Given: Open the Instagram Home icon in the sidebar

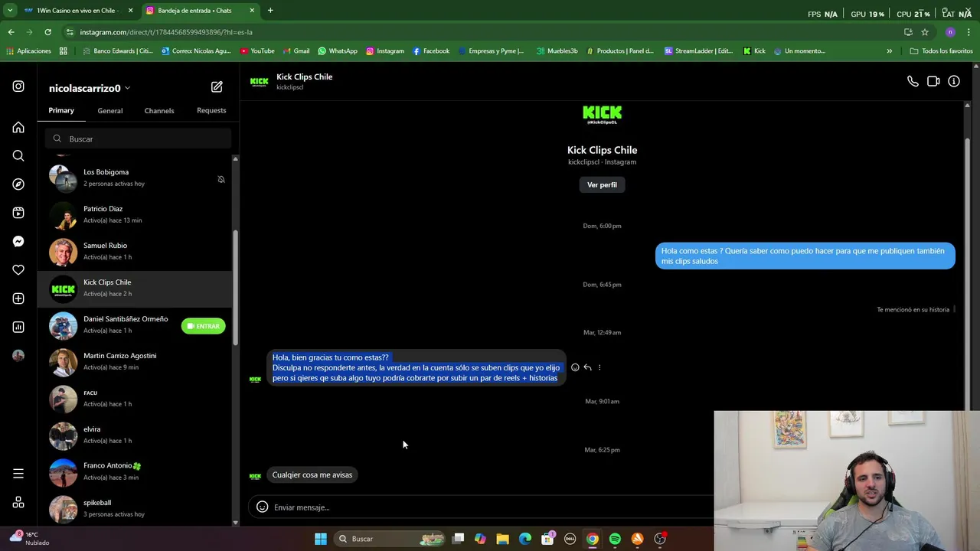Looking at the screenshot, I should [x=18, y=128].
